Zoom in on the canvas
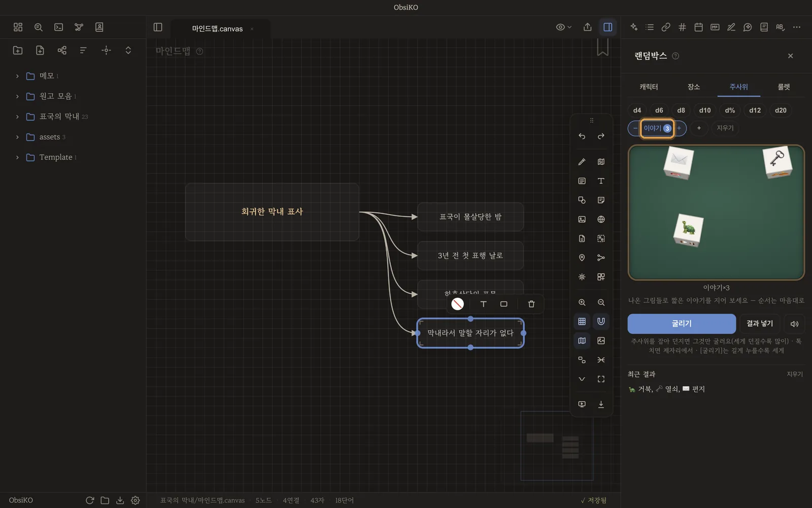Screen dimensions: 812x508 pos(582,302)
